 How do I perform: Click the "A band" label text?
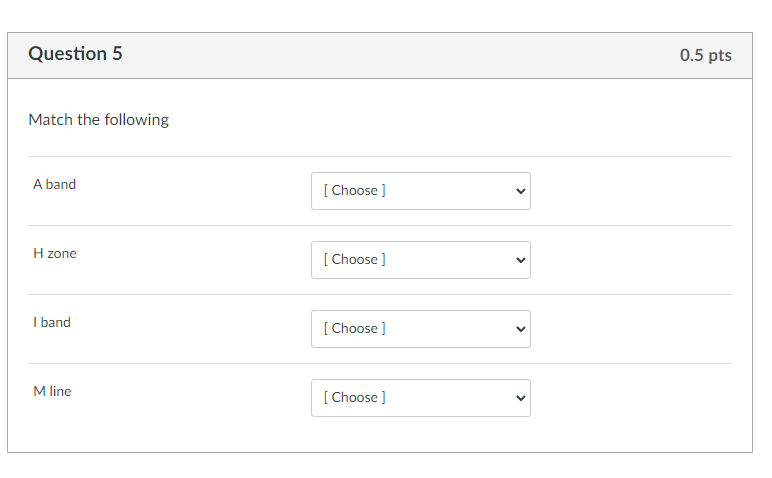tap(54, 184)
